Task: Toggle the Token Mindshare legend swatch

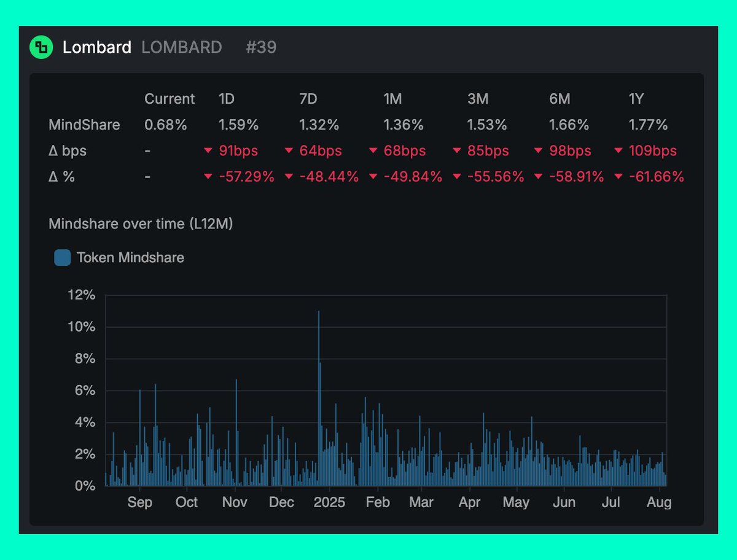Action: click(x=62, y=257)
